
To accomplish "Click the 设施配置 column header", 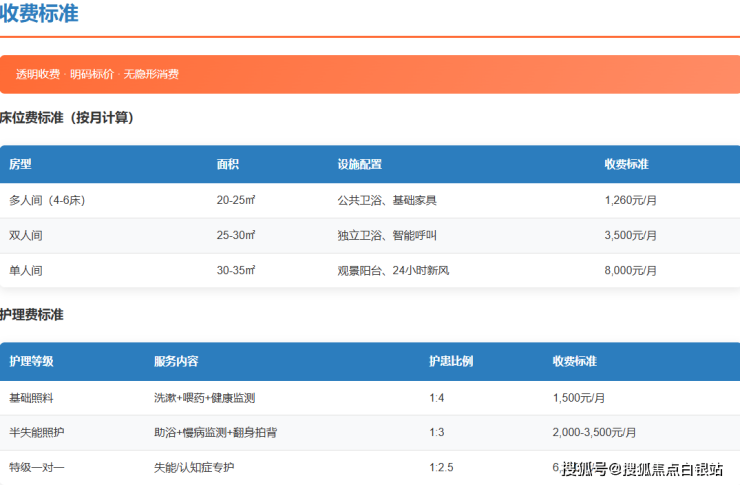I will tap(359, 164).
